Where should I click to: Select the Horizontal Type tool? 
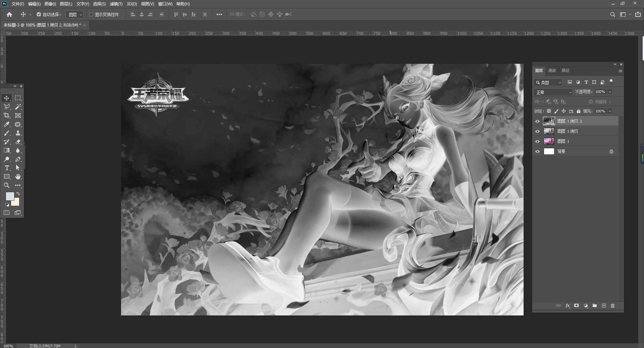click(7, 168)
